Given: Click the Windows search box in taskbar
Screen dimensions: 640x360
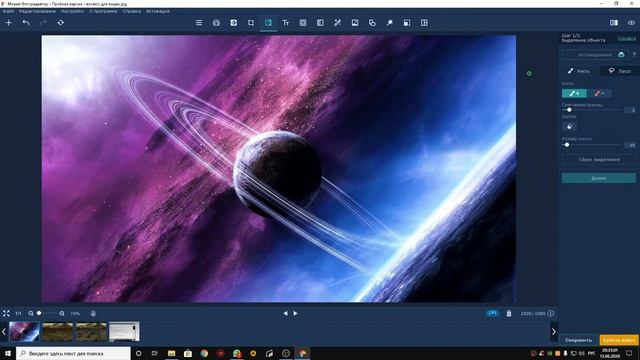Looking at the screenshot, I should pos(73,353).
